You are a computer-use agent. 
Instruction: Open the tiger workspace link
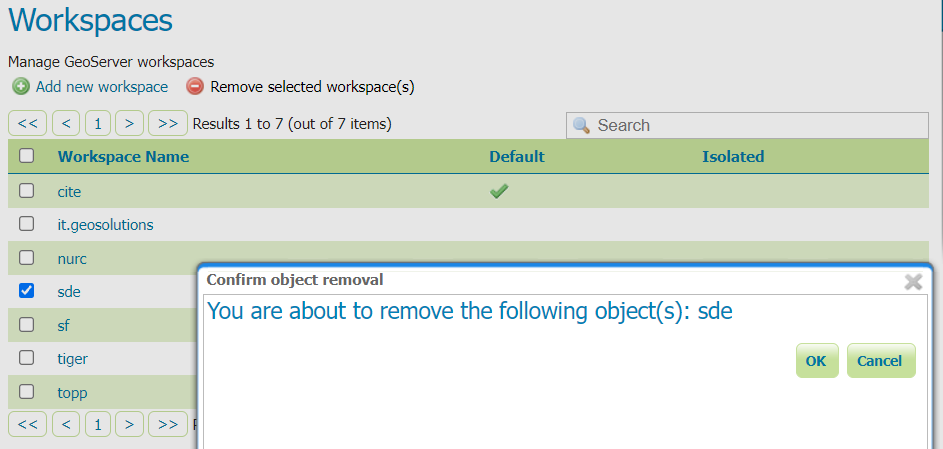[x=73, y=358]
